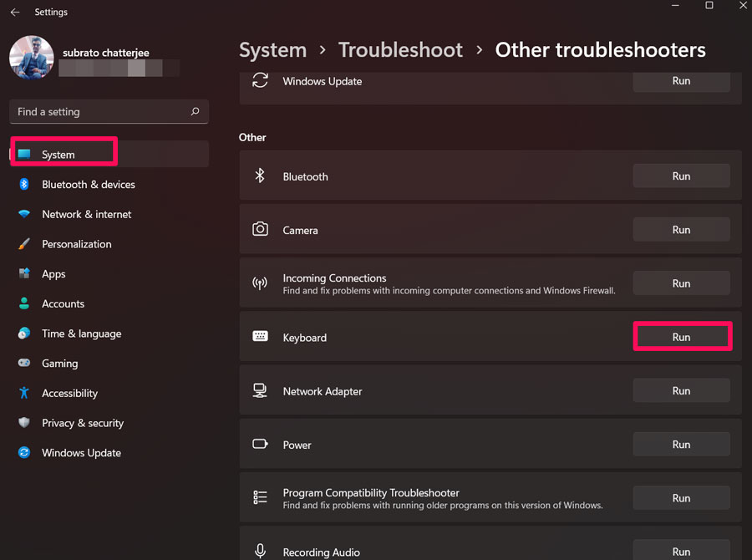Click the Keyboard row label
The width and height of the screenshot is (752, 560).
pyautogui.click(x=304, y=338)
